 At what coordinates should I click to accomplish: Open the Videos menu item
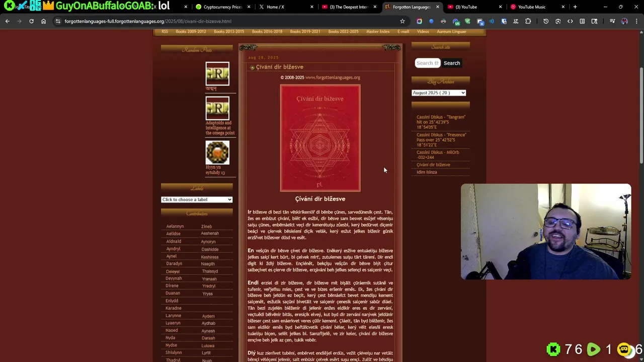coord(423,31)
